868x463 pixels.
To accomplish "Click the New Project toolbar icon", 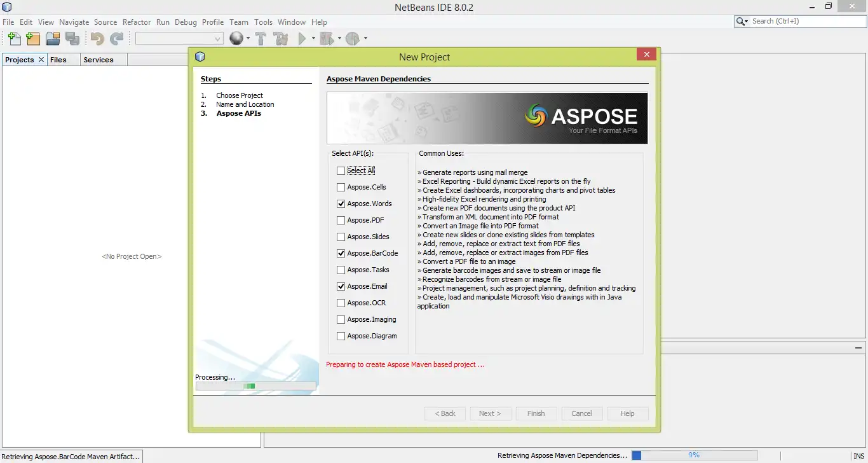I will pos(33,39).
